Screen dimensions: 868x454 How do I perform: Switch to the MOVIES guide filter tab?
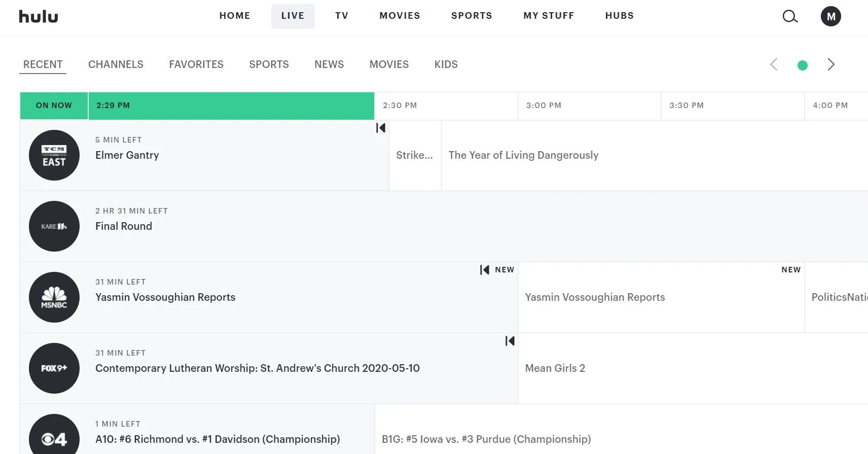coord(389,64)
